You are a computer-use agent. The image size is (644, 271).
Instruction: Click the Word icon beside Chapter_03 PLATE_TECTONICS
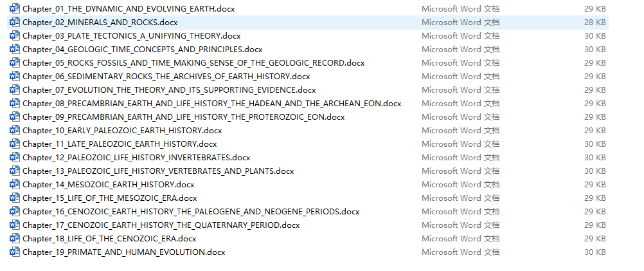tap(15, 36)
